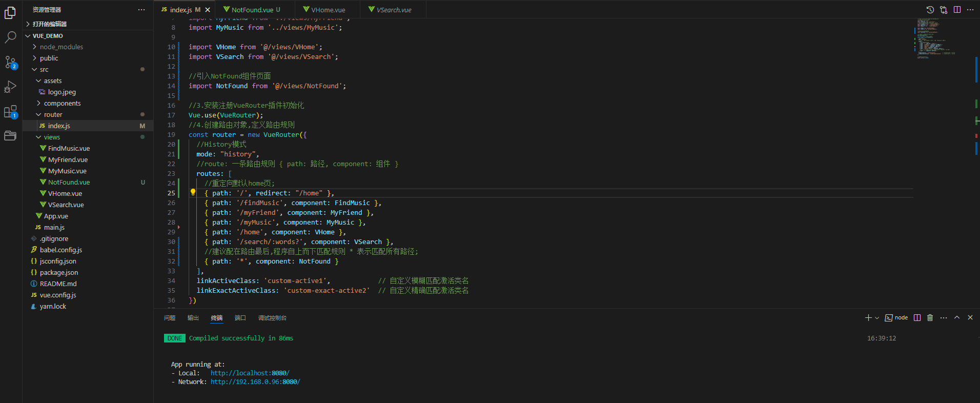Screen dimensions: 980x403
Task: Expand the 打开的编辑器 open editors section
Action: [88, 24]
